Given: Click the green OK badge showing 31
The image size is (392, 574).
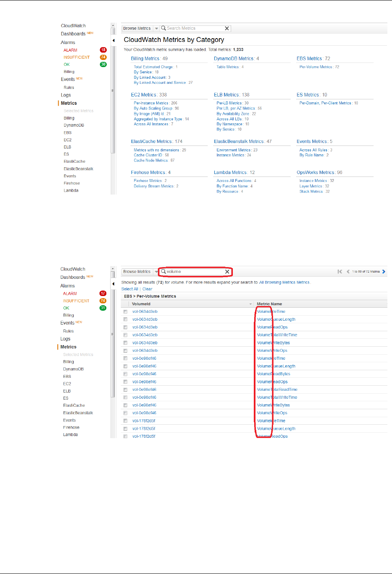Looking at the screenshot, I should point(103,308).
